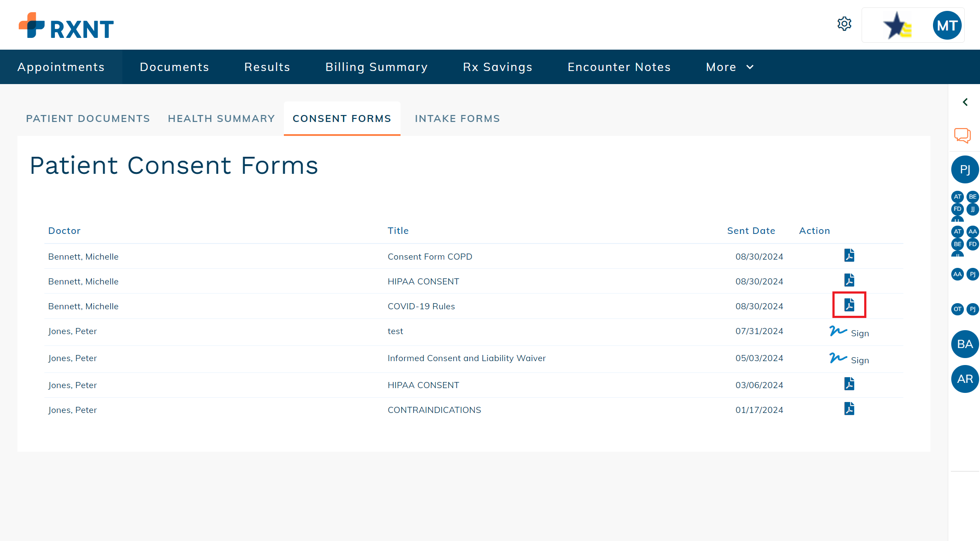
Task: Click Jones, Peter in the CONTRAINDICATIONS row
Action: point(72,410)
